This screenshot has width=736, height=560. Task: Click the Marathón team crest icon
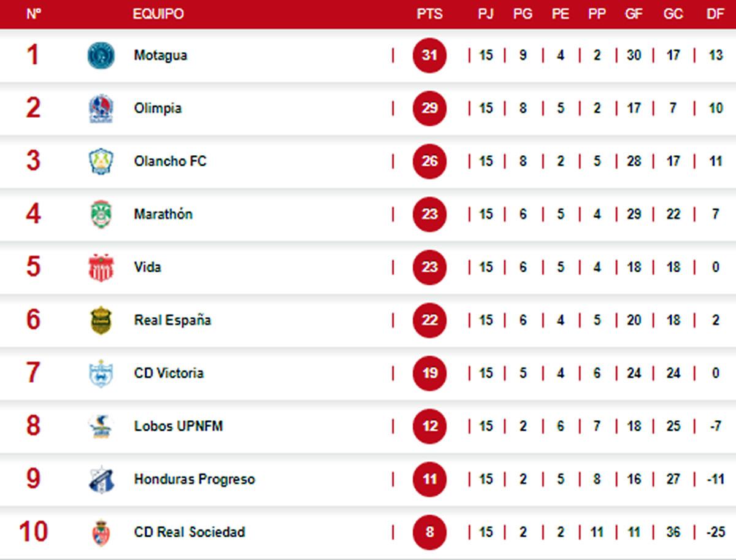[101, 214]
